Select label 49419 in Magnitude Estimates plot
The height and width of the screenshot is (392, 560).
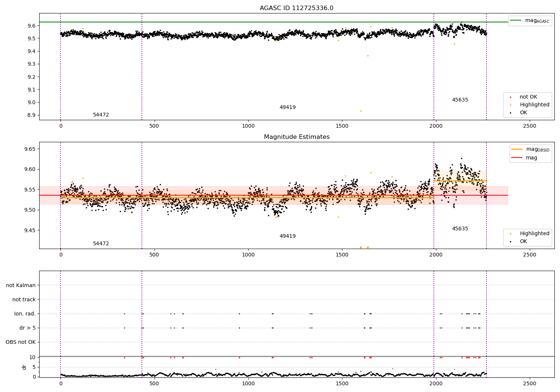point(287,236)
